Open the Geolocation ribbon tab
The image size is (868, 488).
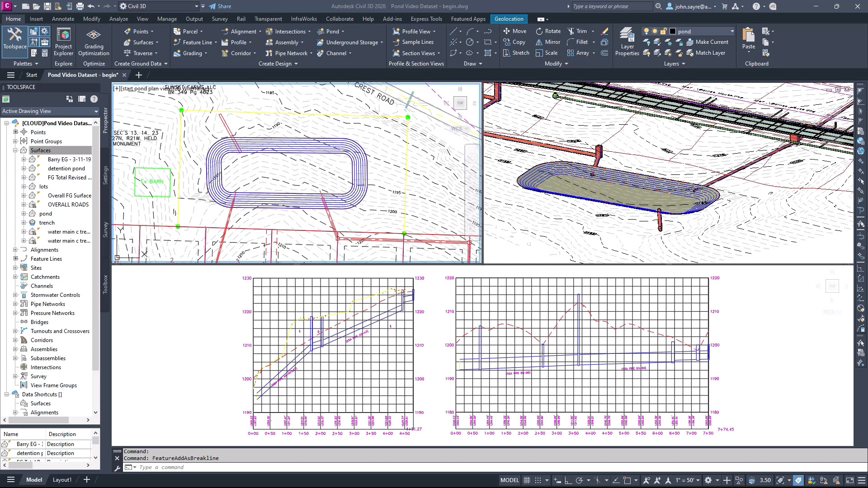tap(509, 19)
